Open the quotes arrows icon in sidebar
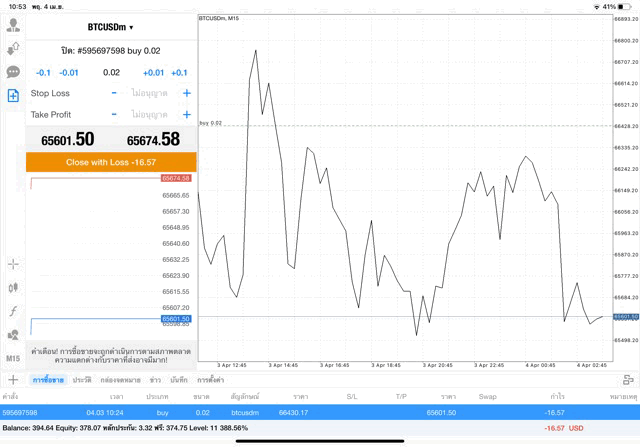The image size is (640, 447). point(13,49)
